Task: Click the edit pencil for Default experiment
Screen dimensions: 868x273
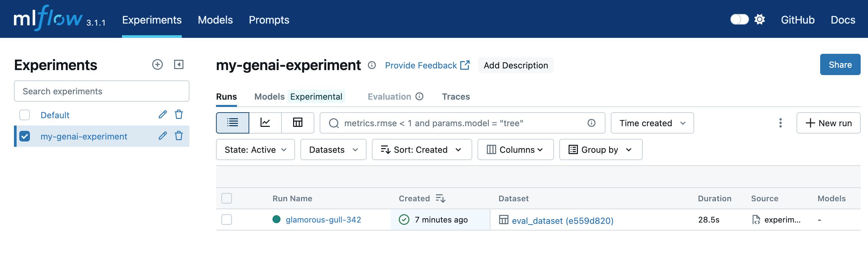Action: tap(163, 115)
